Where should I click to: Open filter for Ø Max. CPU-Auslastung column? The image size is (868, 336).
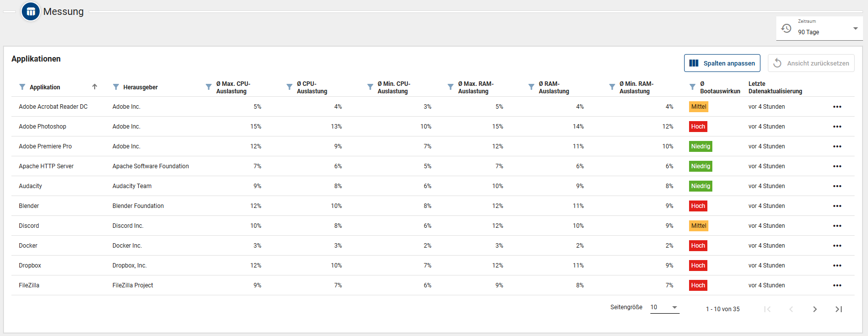coord(209,87)
